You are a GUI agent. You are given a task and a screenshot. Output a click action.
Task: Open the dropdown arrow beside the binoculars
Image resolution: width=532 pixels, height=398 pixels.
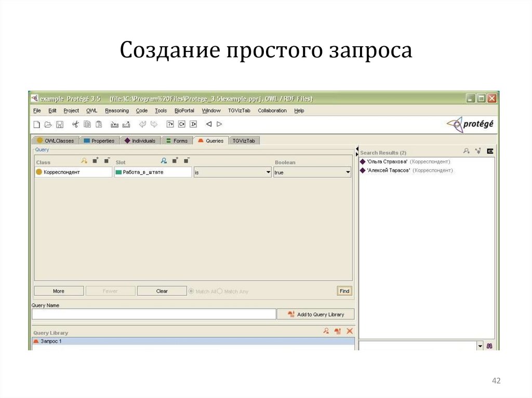click(480, 346)
